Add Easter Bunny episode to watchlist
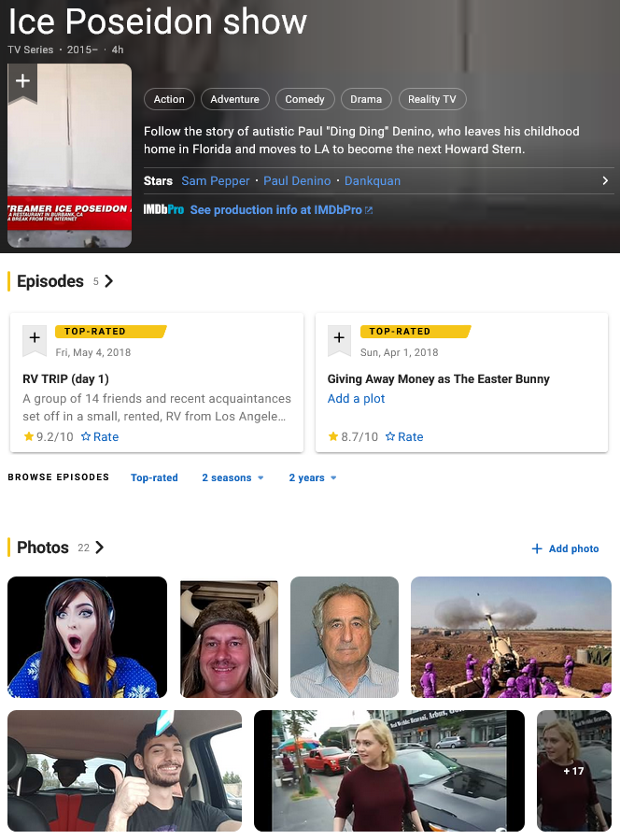Image resolution: width=620 pixels, height=840 pixels. [x=339, y=339]
